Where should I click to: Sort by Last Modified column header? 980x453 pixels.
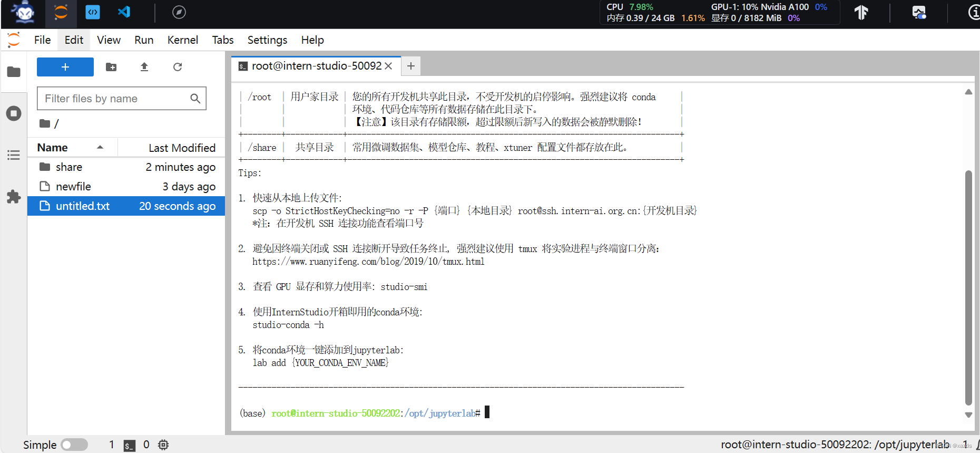[182, 148]
